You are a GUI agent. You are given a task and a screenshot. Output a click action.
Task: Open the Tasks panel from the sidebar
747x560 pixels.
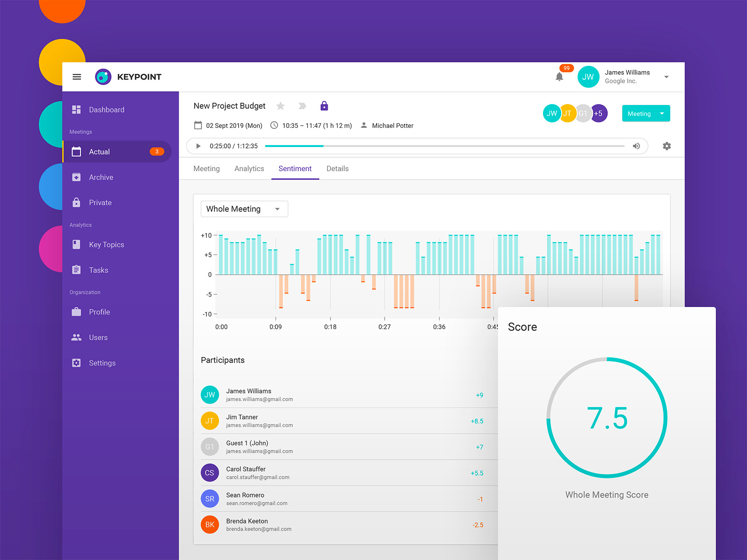(99, 270)
